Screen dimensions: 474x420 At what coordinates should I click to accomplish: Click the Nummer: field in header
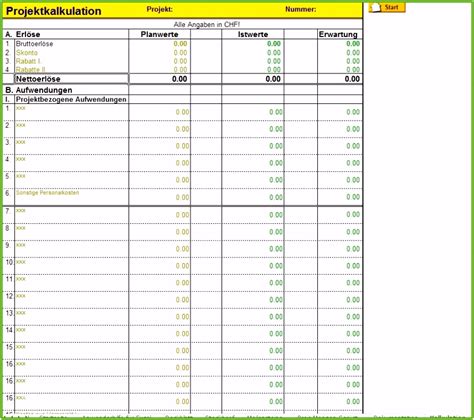point(301,9)
